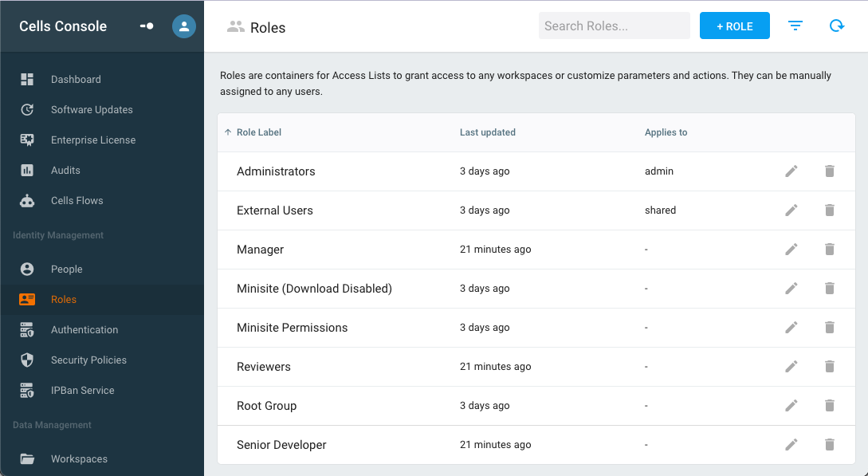Click the Audits chart icon
The height and width of the screenshot is (476, 868).
27,171
